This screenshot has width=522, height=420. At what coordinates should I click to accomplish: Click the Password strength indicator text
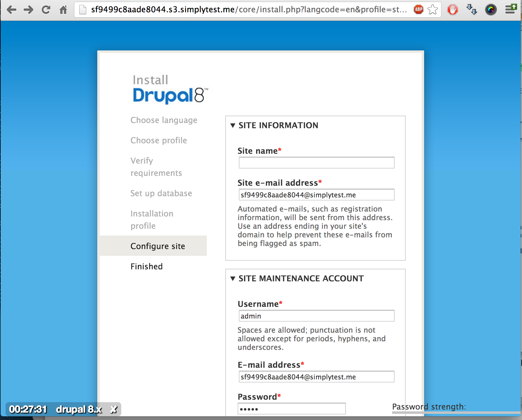point(429,407)
